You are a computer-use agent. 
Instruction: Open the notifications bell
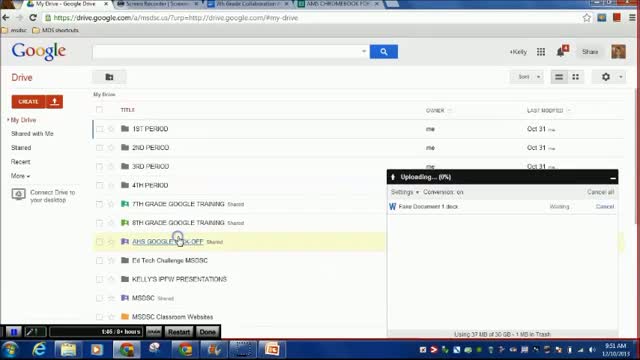click(x=561, y=52)
